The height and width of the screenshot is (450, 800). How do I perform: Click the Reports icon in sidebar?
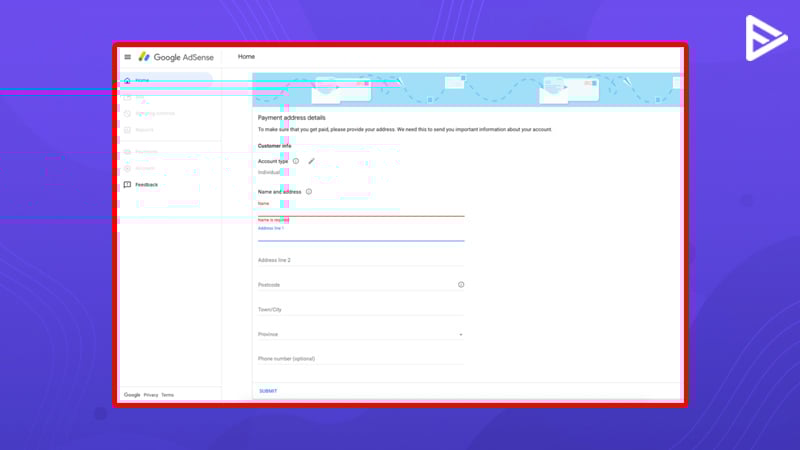click(x=127, y=130)
